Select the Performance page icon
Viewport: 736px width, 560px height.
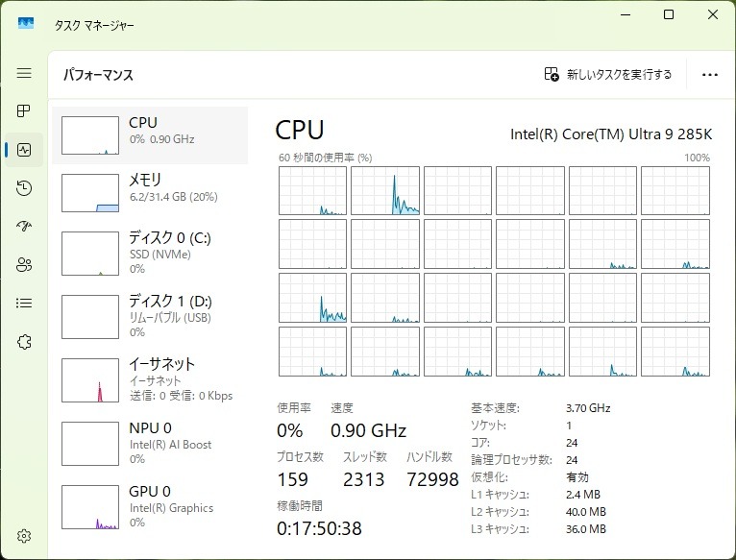click(x=24, y=150)
